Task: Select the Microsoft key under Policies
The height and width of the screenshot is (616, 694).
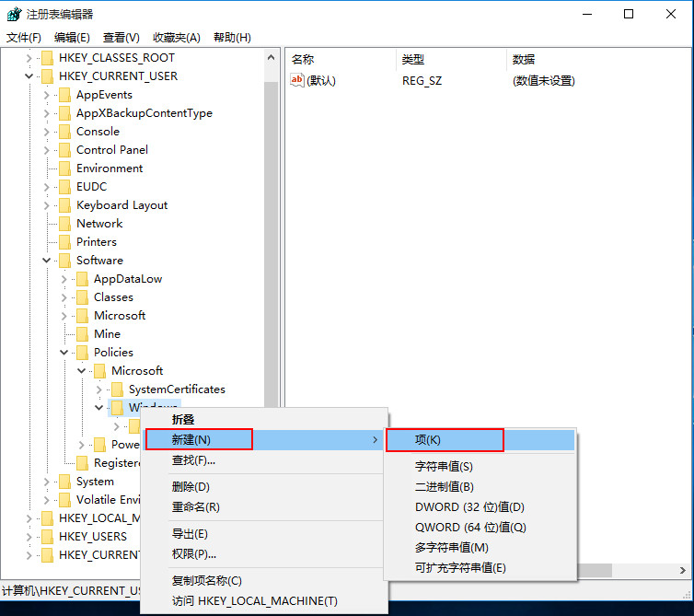Action: coord(137,371)
